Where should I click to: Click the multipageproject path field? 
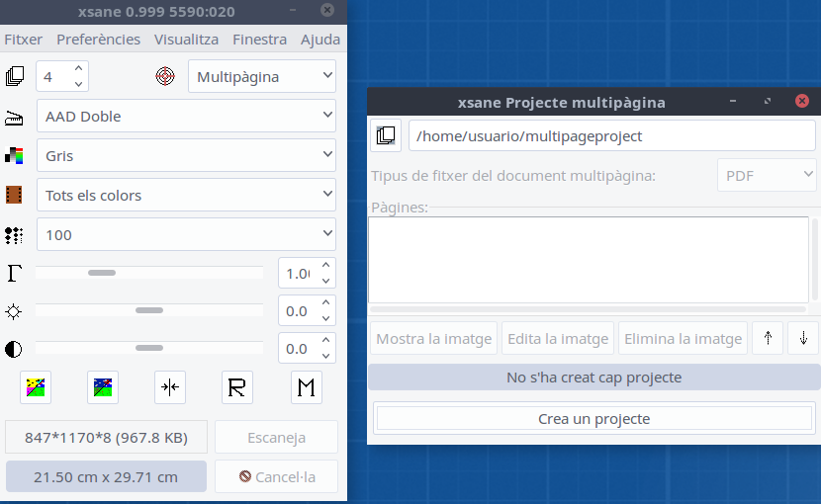coord(612,136)
